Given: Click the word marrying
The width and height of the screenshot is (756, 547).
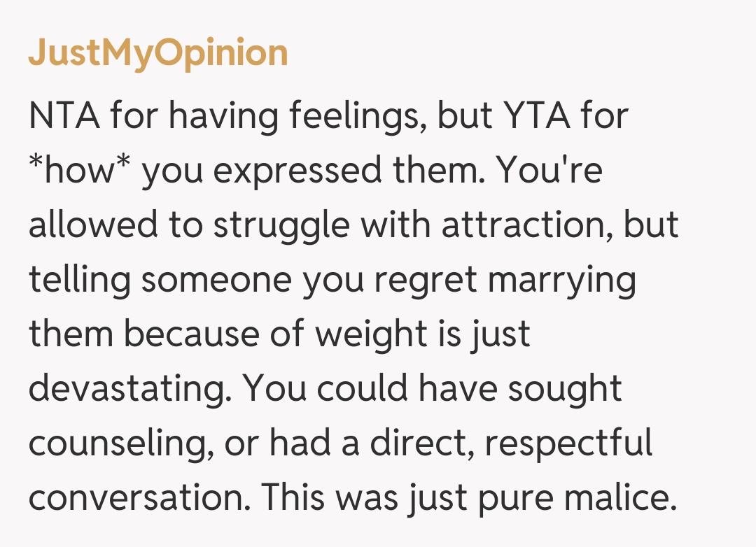Looking at the screenshot, I should (562, 280).
